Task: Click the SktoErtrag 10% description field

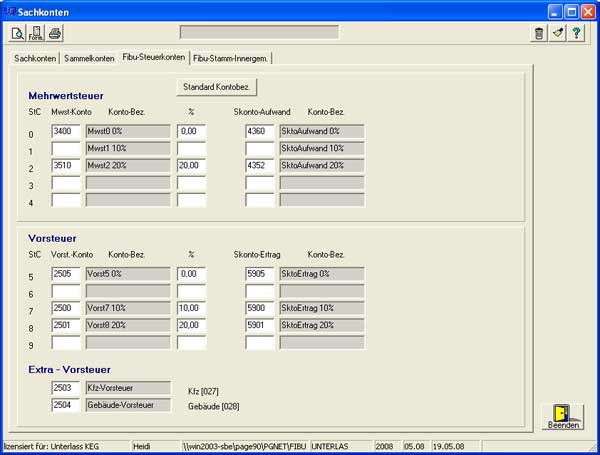Action: tap(322, 308)
